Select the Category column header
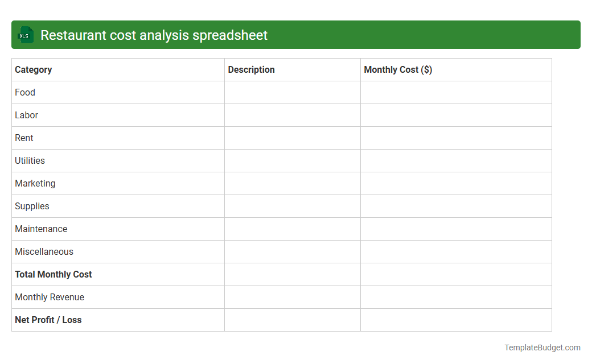 point(34,69)
